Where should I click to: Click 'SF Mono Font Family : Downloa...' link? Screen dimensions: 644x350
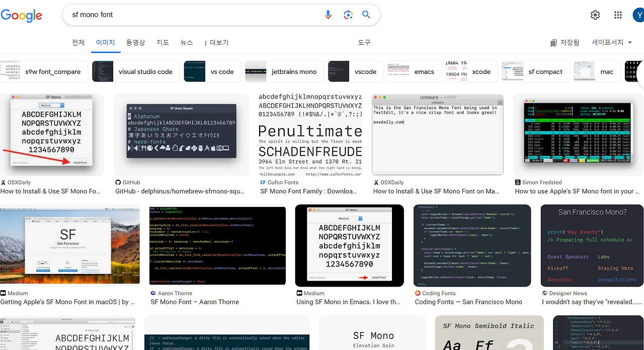point(308,191)
